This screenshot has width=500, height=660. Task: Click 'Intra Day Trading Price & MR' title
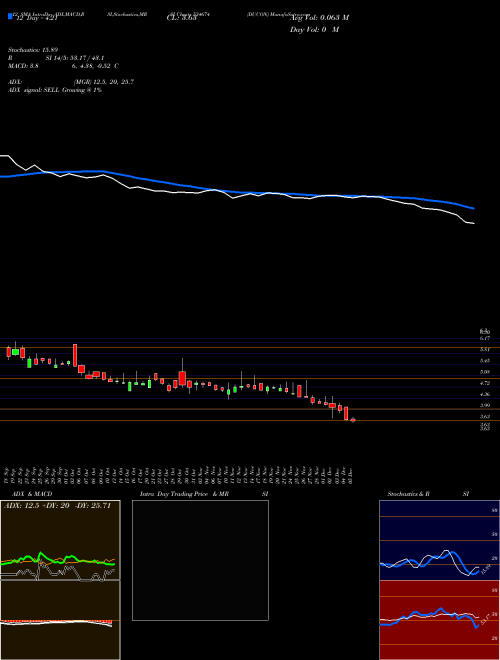pos(184,494)
